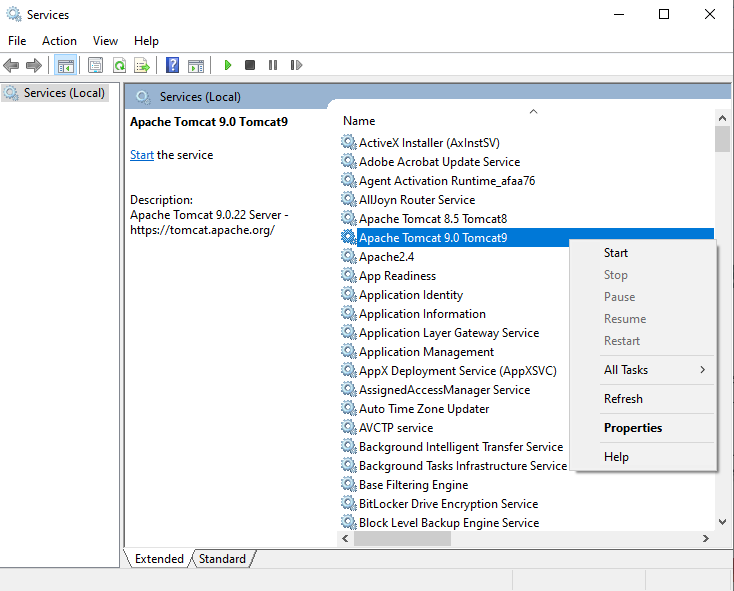This screenshot has width=734, height=591.
Task: Open the File menu
Action: coord(17,41)
